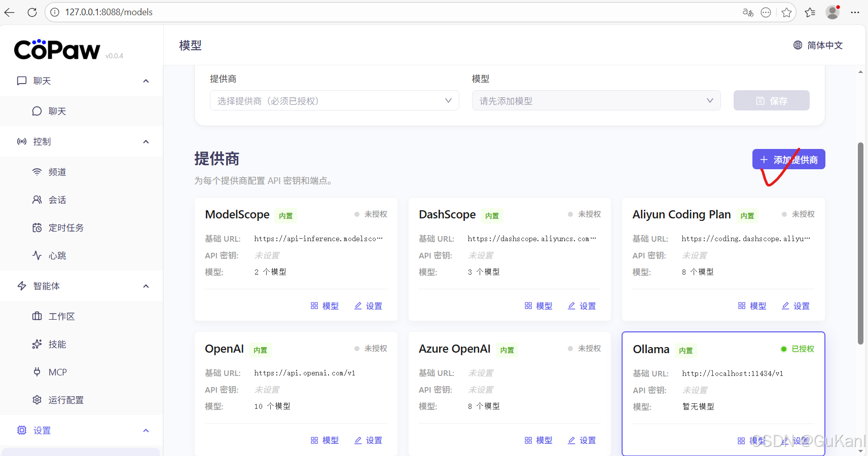868x456 pixels.
Task: Click the 技能 sparkle icon
Action: click(37, 344)
